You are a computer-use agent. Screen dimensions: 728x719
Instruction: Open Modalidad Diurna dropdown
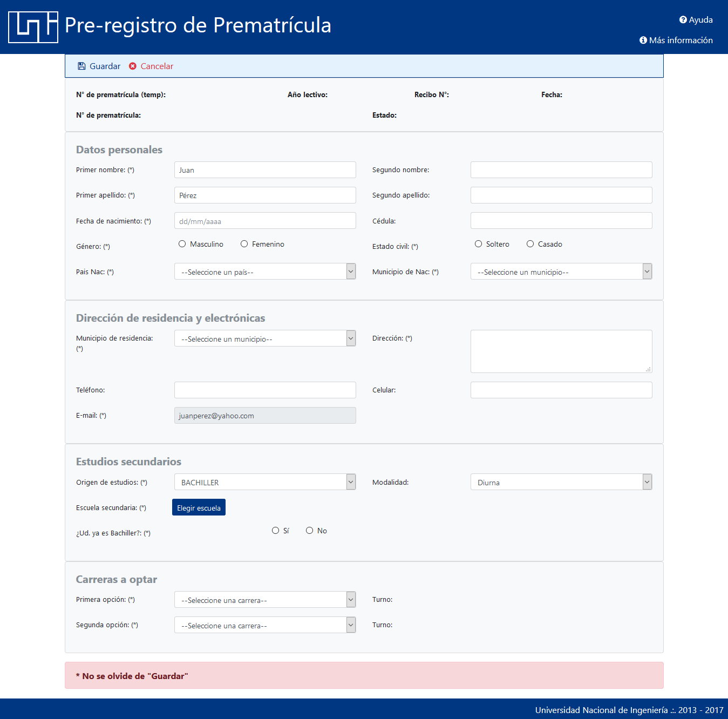point(561,482)
